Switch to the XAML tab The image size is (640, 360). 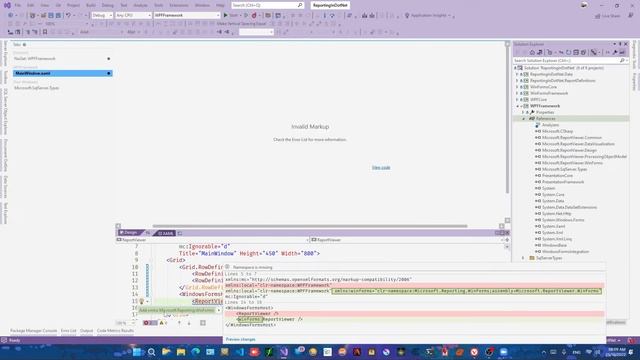click(165, 233)
